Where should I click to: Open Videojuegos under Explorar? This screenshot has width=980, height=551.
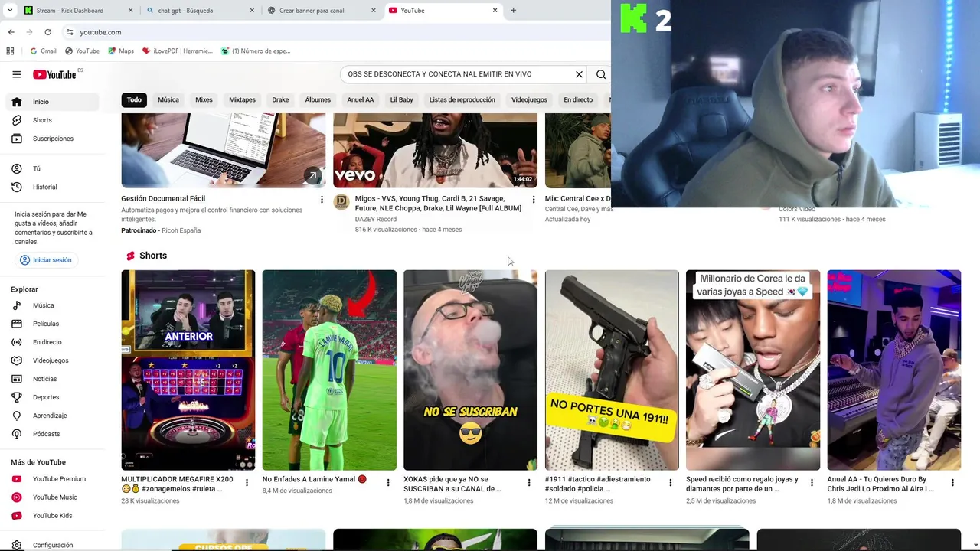[53, 360]
